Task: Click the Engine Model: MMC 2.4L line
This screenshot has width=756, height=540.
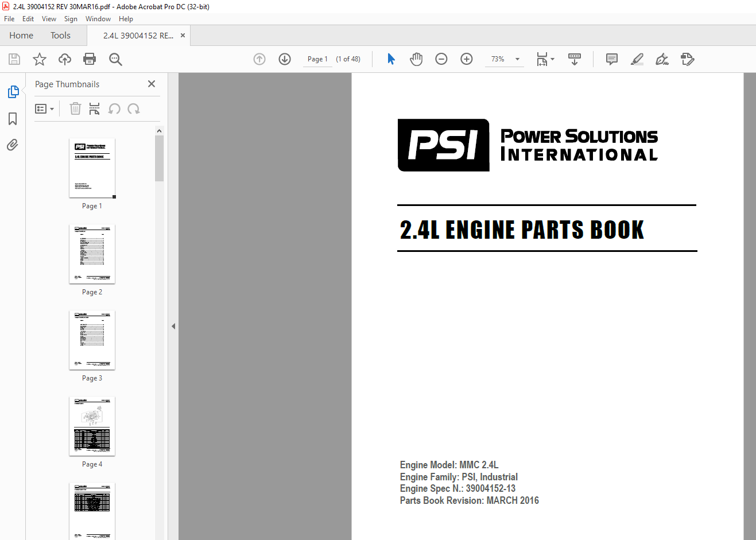Action: [449, 465]
